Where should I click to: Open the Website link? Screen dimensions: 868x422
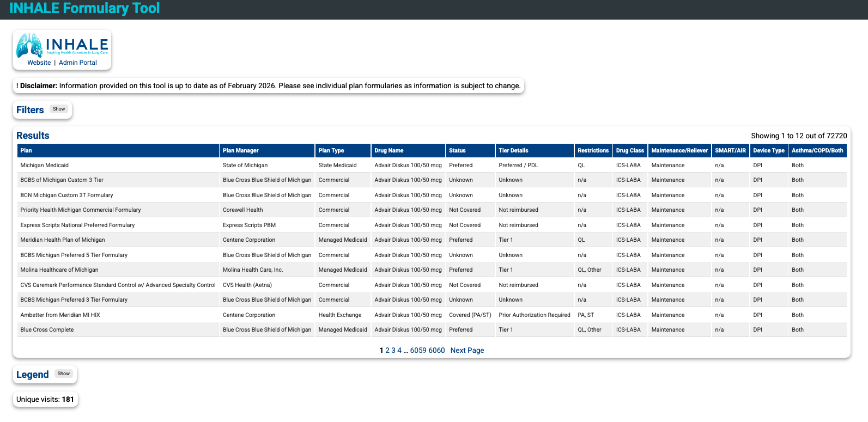pyautogui.click(x=39, y=63)
